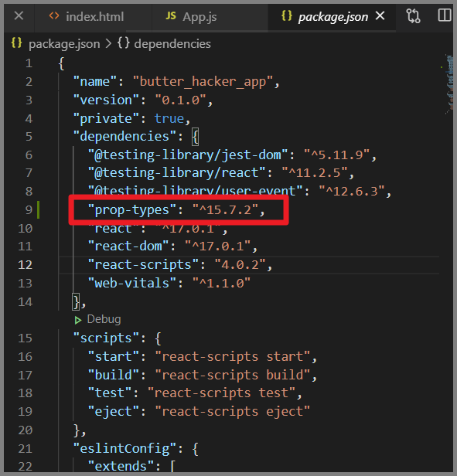Click the "^15.7.2" version value
This screenshot has height=476, width=457.
pos(225,210)
